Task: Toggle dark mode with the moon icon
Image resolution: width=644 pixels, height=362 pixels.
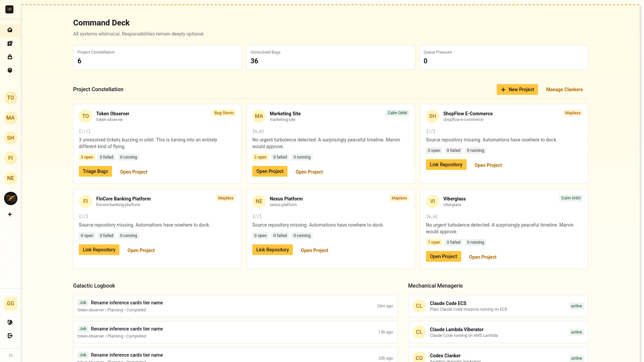Action: point(10,322)
